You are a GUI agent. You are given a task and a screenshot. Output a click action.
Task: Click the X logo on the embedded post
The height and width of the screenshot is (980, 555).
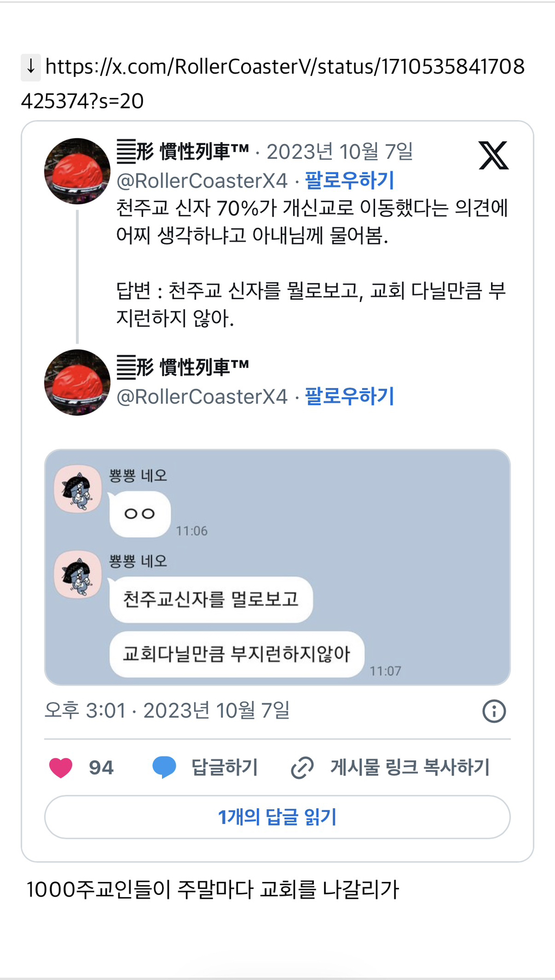point(493,156)
